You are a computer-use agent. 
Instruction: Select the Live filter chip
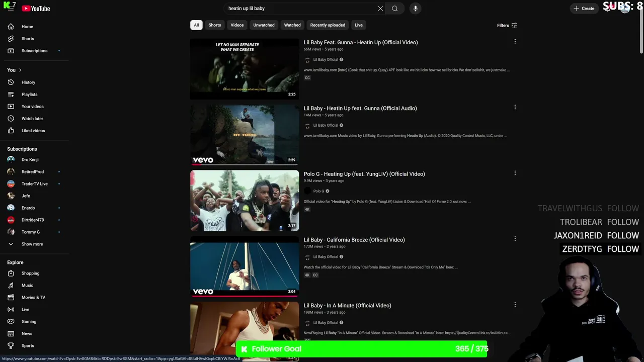point(359,25)
